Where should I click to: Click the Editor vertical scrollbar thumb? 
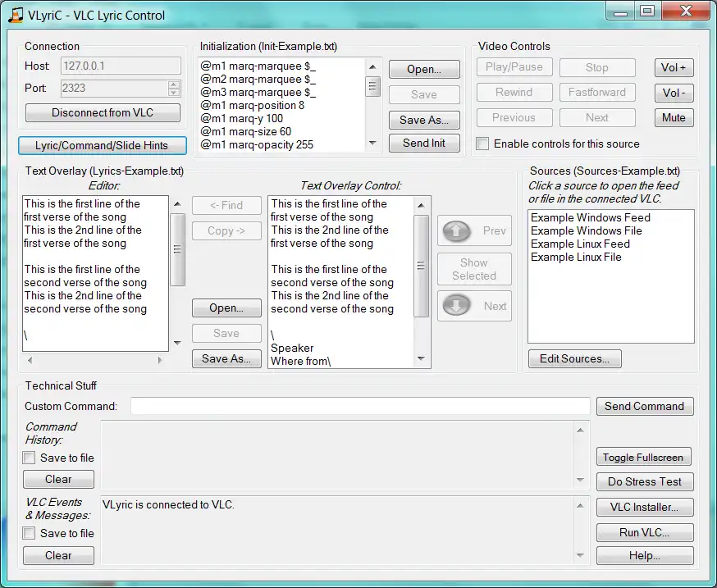(x=178, y=249)
